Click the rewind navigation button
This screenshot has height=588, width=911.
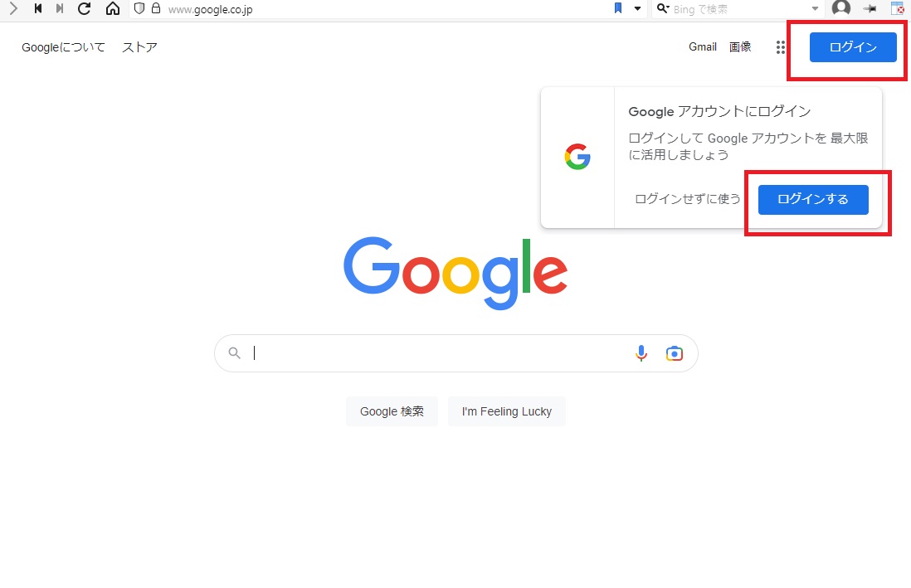38,9
